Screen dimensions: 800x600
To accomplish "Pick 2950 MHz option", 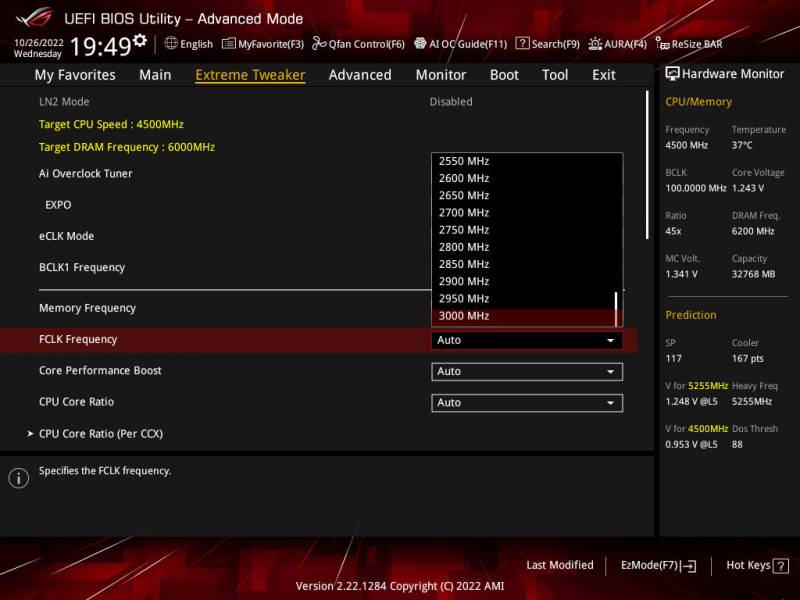I will pos(523,298).
